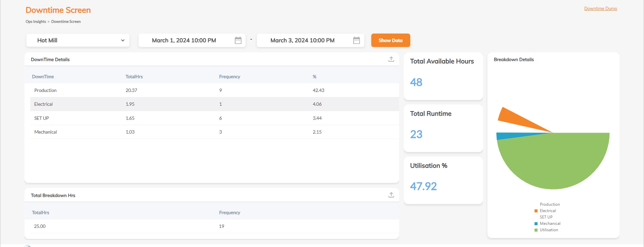Image resolution: width=644 pixels, height=247 pixels.
Task: Sort by the DownTime column header
Action: pos(43,77)
